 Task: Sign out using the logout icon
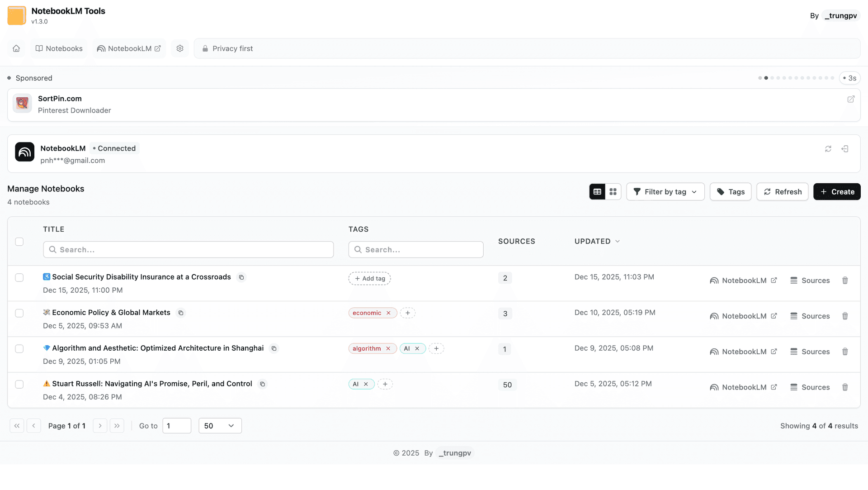click(845, 149)
